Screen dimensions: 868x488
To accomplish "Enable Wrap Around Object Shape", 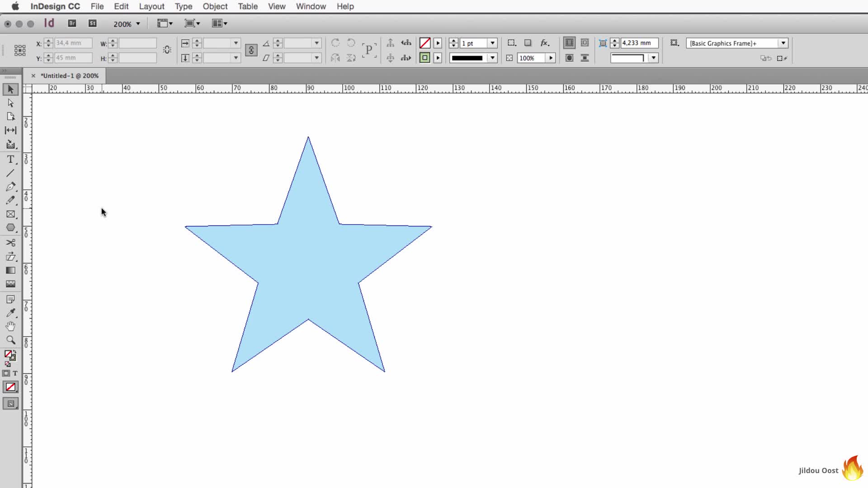I will (x=569, y=58).
